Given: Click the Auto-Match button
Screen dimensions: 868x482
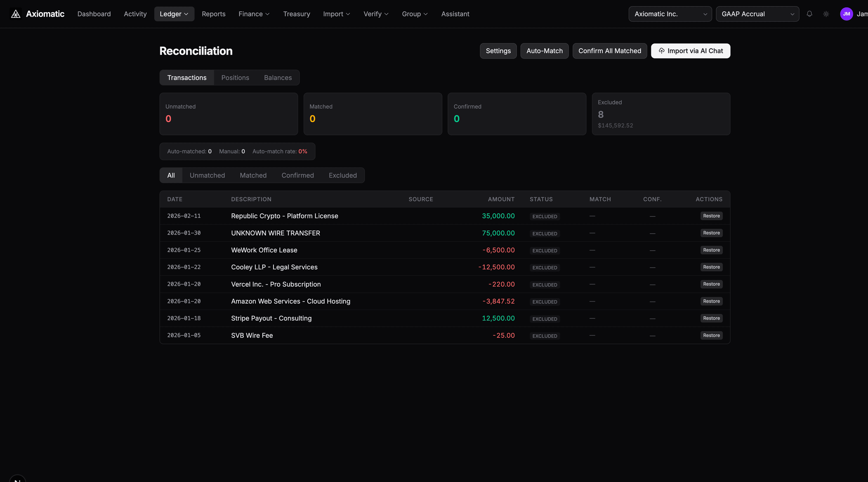Looking at the screenshot, I should pyautogui.click(x=544, y=51).
